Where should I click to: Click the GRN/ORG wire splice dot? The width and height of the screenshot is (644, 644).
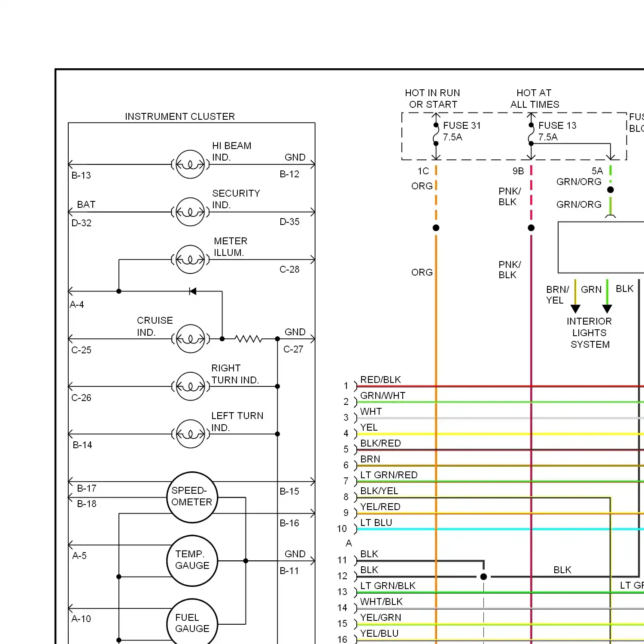[x=611, y=190]
